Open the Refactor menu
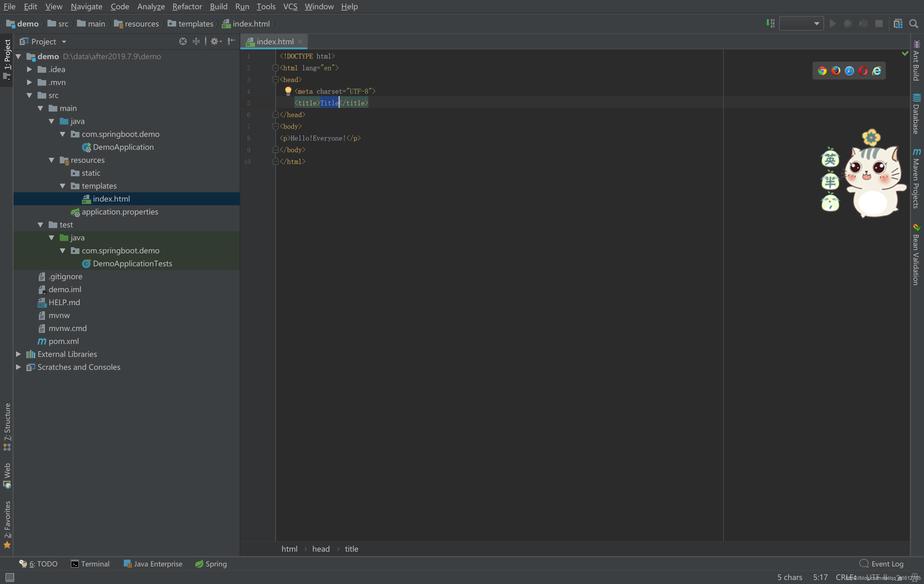 click(x=187, y=6)
